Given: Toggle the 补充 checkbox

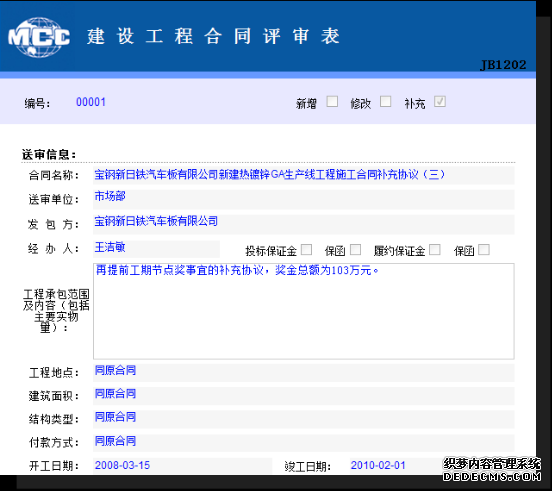Looking at the screenshot, I should [x=440, y=102].
